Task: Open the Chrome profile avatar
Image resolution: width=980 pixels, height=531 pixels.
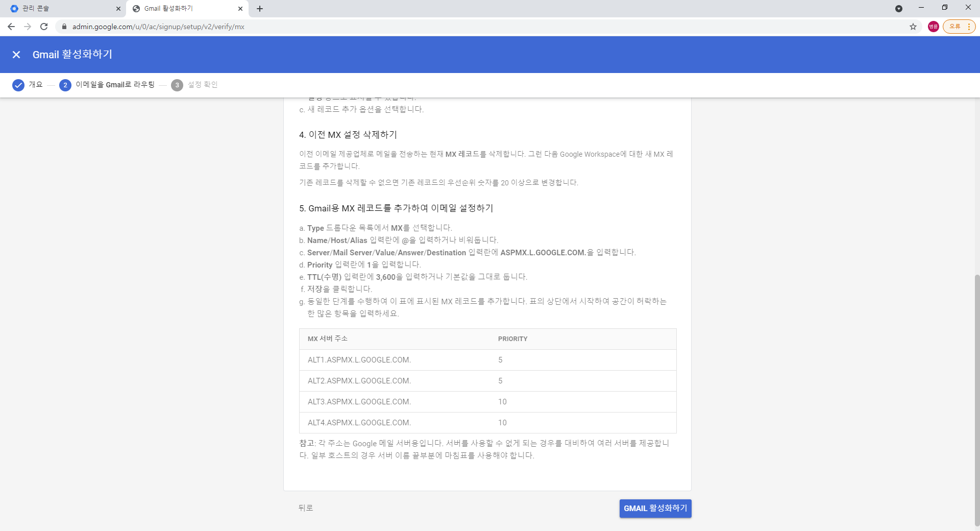Action: click(934, 27)
